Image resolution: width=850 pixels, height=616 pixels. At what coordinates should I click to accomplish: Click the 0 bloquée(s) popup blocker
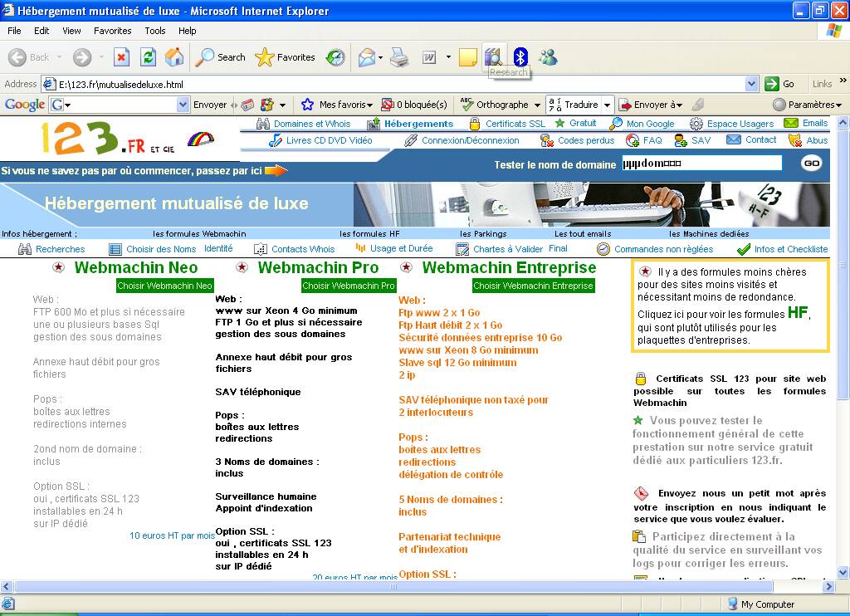click(x=414, y=104)
